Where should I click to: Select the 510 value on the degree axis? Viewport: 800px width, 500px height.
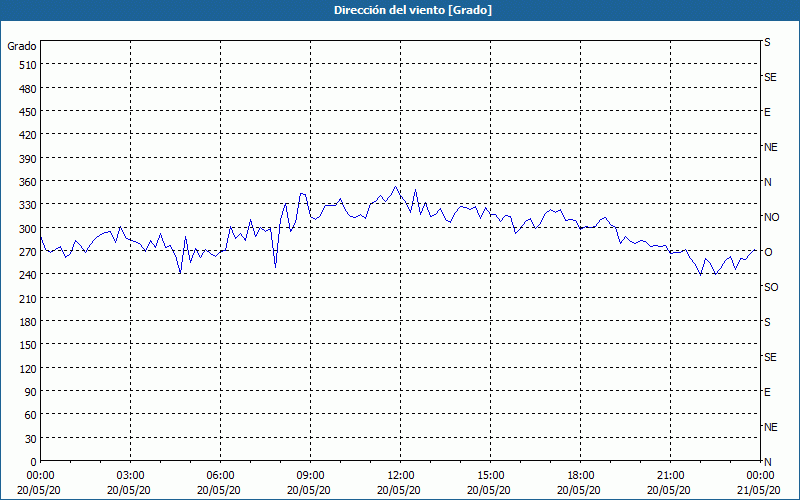point(28,65)
